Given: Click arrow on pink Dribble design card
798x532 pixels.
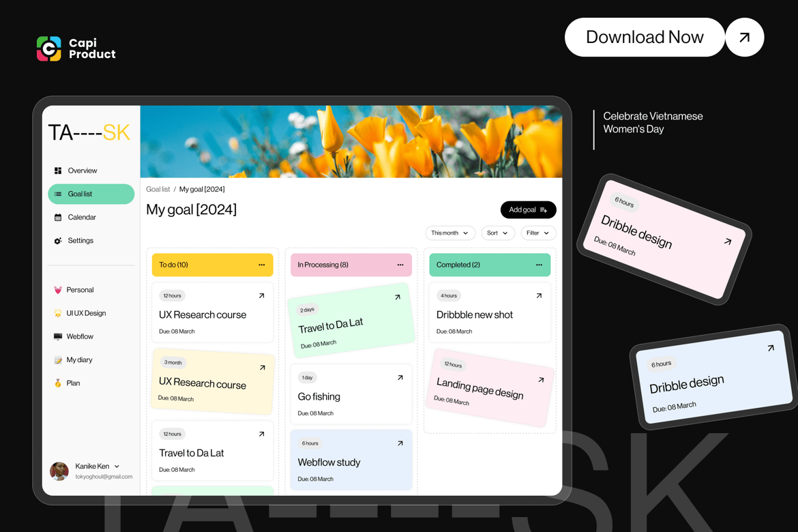Looking at the screenshot, I should (x=728, y=241).
